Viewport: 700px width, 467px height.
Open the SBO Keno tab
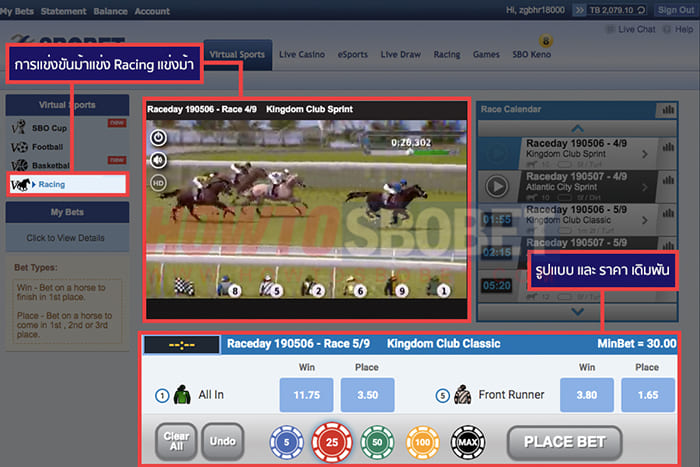pos(531,54)
